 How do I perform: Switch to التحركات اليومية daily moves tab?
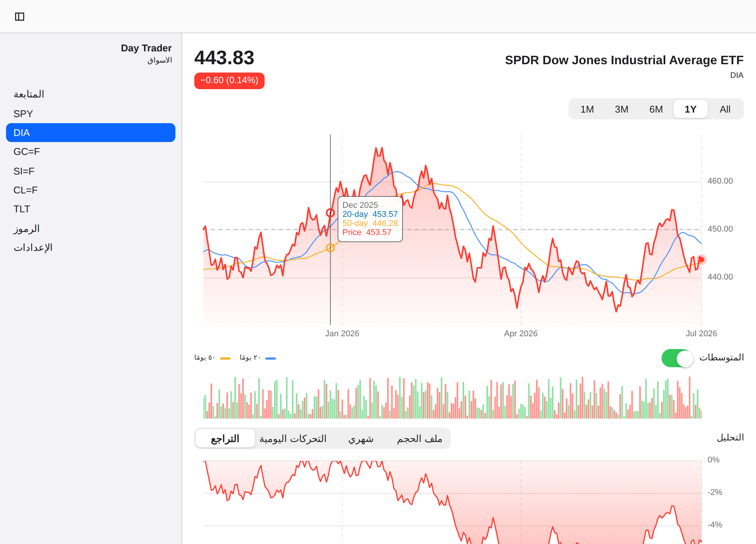293,439
